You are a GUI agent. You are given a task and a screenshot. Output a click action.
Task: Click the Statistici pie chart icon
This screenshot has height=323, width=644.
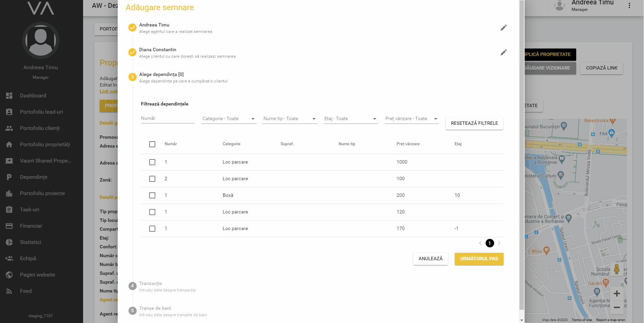[x=9, y=242]
